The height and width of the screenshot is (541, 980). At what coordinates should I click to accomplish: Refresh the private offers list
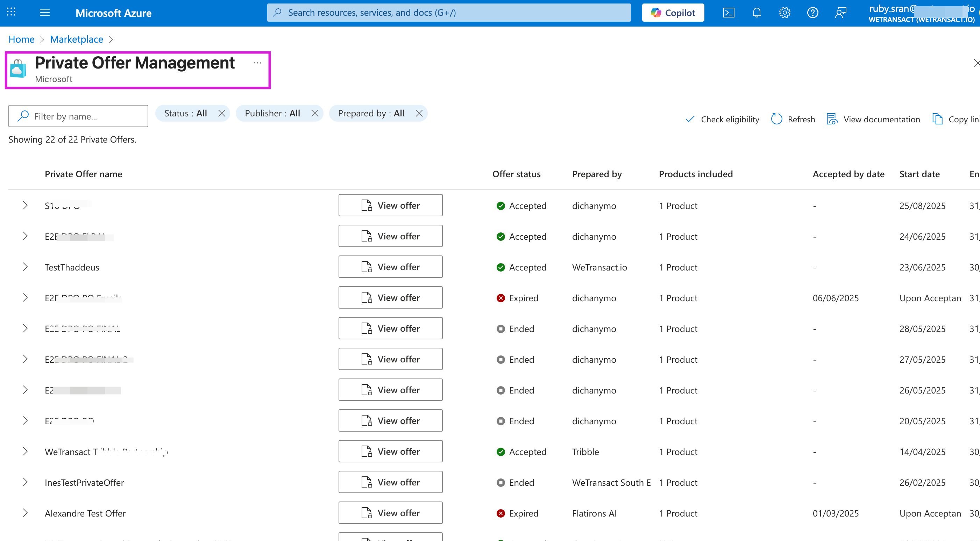[793, 120]
